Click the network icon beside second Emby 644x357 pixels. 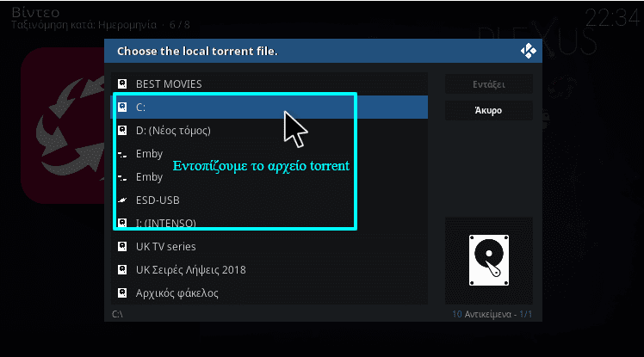click(122, 178)
